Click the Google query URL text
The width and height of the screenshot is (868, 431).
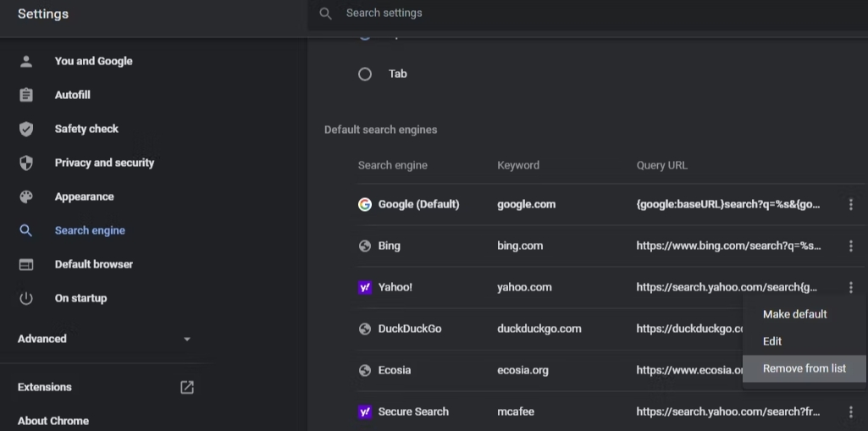(x=728, y=205)
